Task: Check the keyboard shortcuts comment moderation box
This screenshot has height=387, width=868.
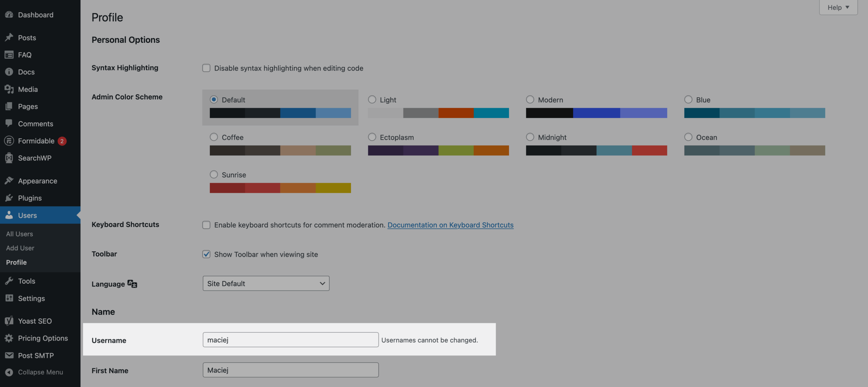Action: pyautogui.click(x=206, y=225)
